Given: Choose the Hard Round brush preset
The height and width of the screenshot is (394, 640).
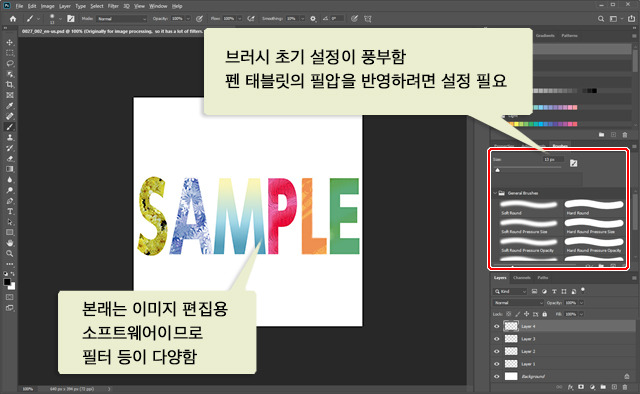Looking at the screenshot, I should point(594,207).
